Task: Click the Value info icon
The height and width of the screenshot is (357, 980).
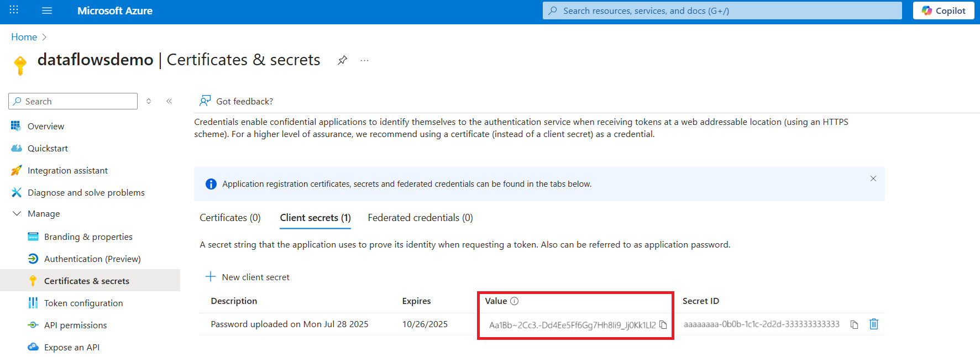Action: (x=515, y=301)
